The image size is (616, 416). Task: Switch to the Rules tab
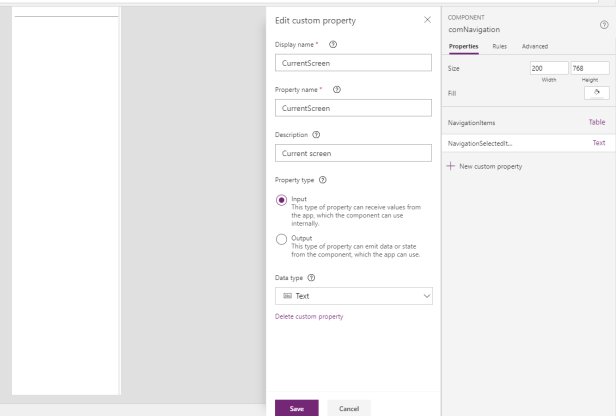[499, 46]
